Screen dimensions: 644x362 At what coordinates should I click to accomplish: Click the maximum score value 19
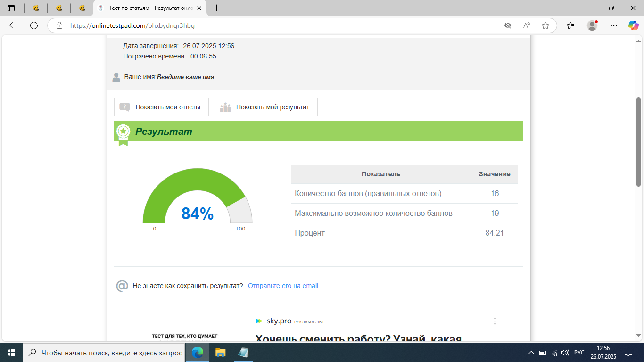pos(495,214)
